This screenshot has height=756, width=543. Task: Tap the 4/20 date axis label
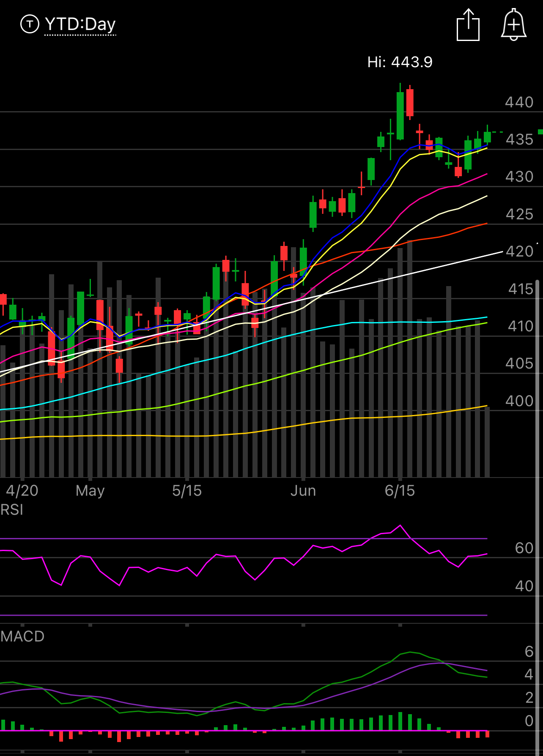click(22, 491)
